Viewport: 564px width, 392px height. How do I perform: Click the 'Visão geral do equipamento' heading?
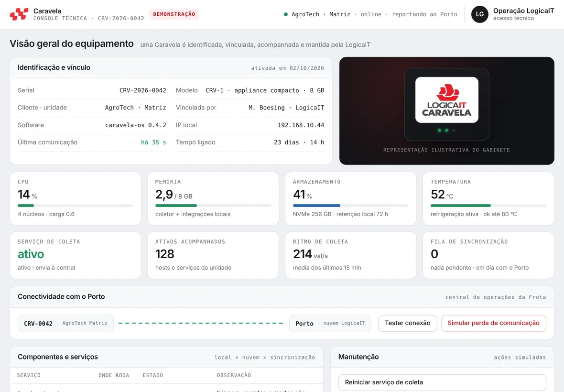click(x=72, y=44)
